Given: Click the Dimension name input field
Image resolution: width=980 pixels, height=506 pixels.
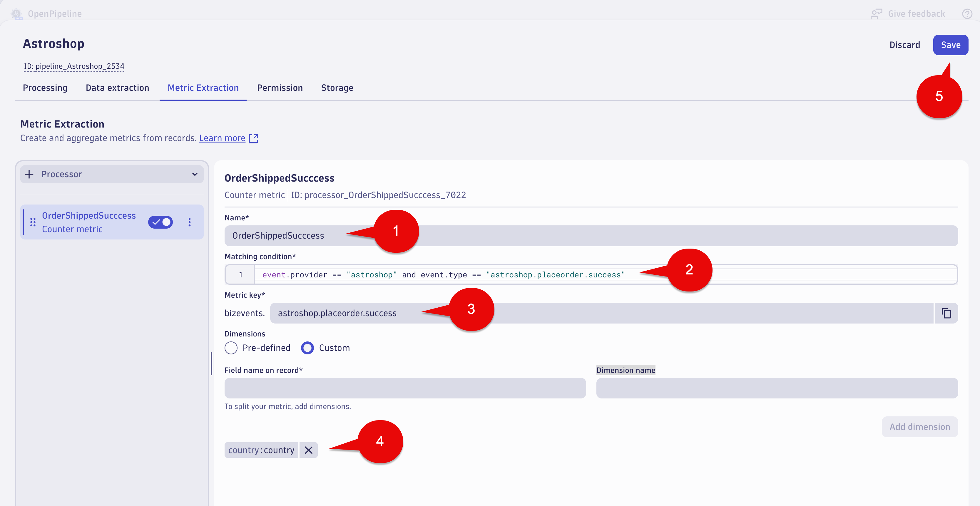Looking at the screenshot, I should click(x=777, y=388).
